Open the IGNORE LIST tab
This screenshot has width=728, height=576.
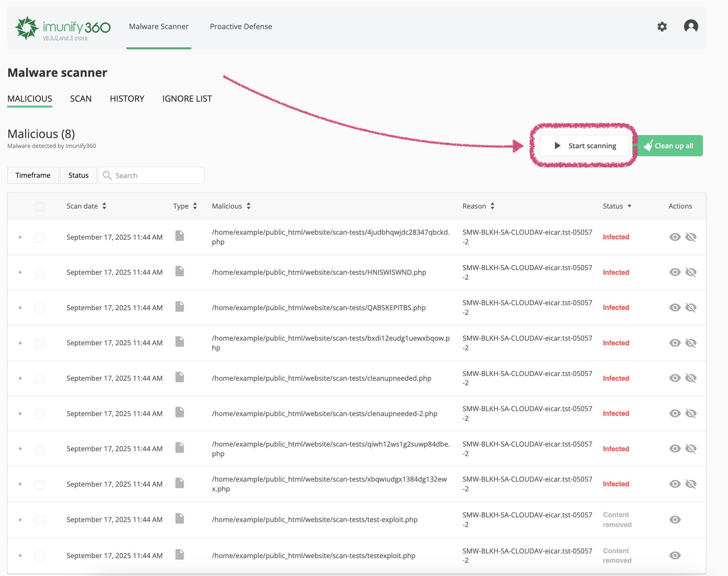point(187,99)
